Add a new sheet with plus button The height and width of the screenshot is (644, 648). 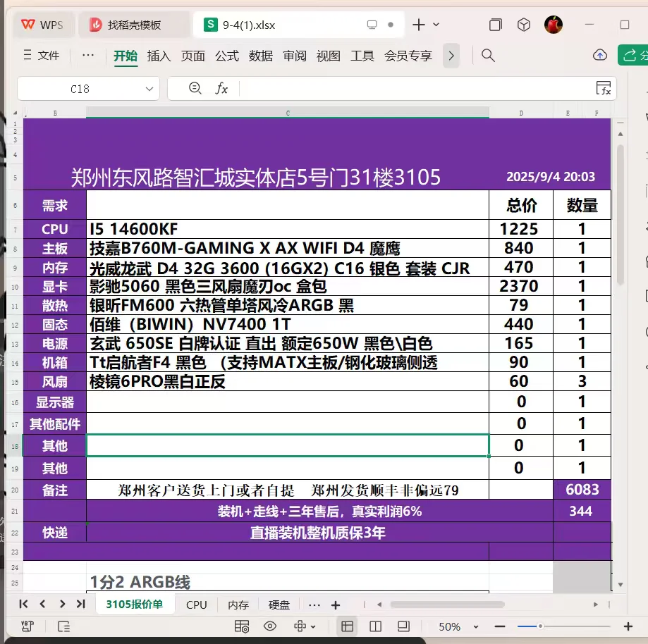coord(336,605)
